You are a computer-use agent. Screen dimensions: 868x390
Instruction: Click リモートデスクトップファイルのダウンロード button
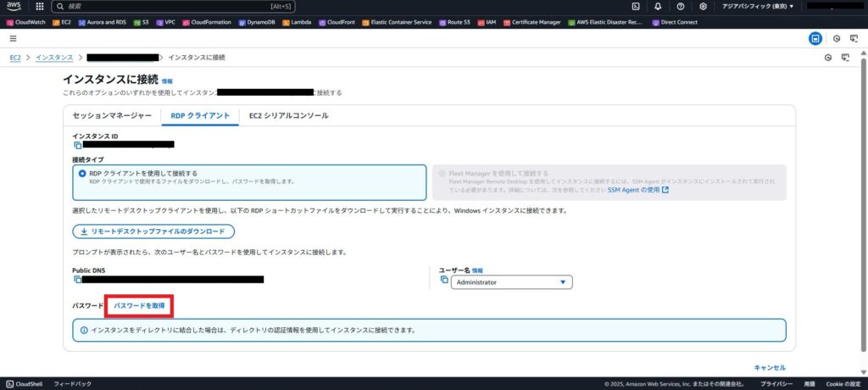pos(153,231)
